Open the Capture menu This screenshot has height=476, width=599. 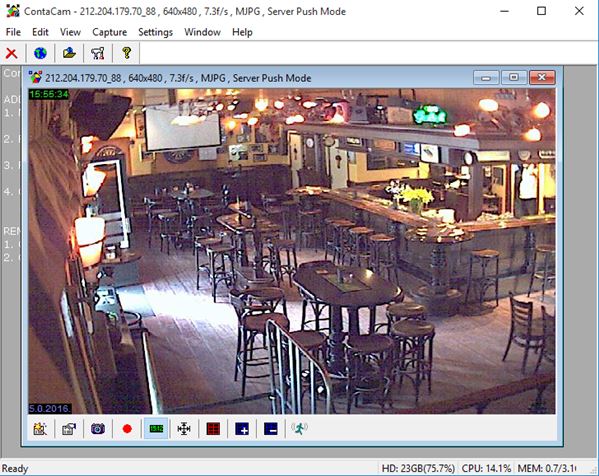click(110, 32)
